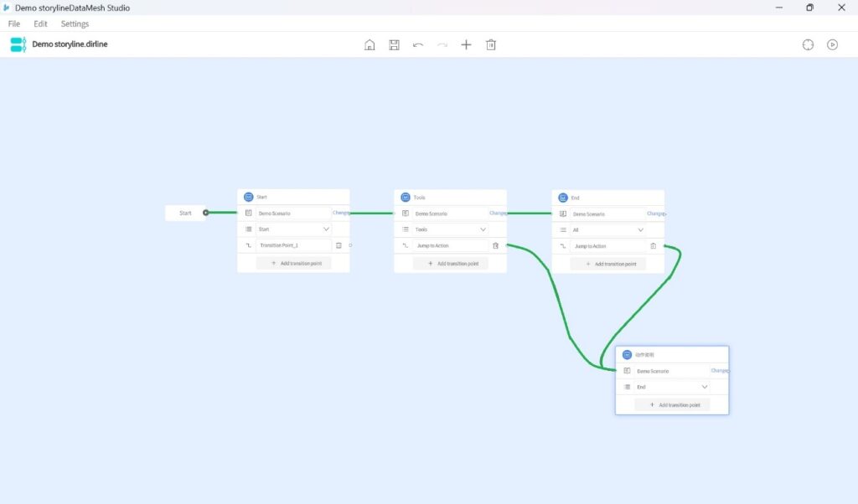858x504 pixels.
Task: Open the Settings menu
Action: coord(75,24)
